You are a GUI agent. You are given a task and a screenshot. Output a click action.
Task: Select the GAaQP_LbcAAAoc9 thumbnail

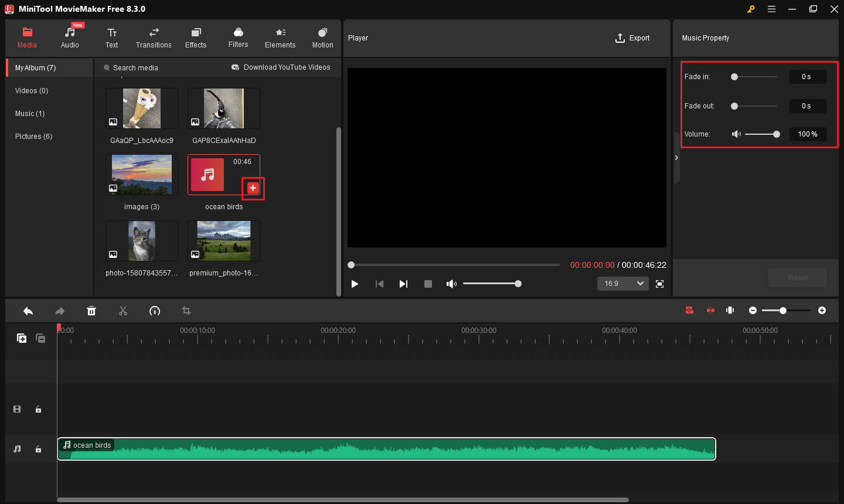pyautogui.click(x=142, y=108)
